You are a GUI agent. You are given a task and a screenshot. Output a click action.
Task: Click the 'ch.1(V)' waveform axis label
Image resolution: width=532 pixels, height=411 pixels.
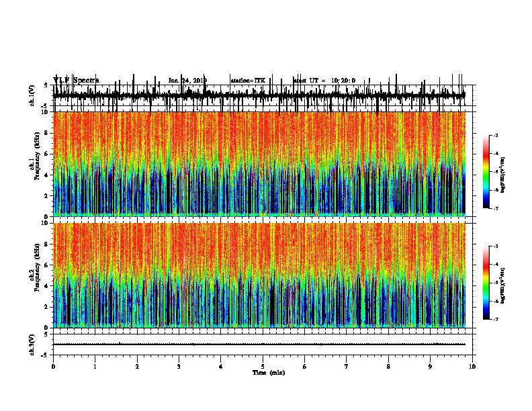pyautogui.click(x=32, y=95)
